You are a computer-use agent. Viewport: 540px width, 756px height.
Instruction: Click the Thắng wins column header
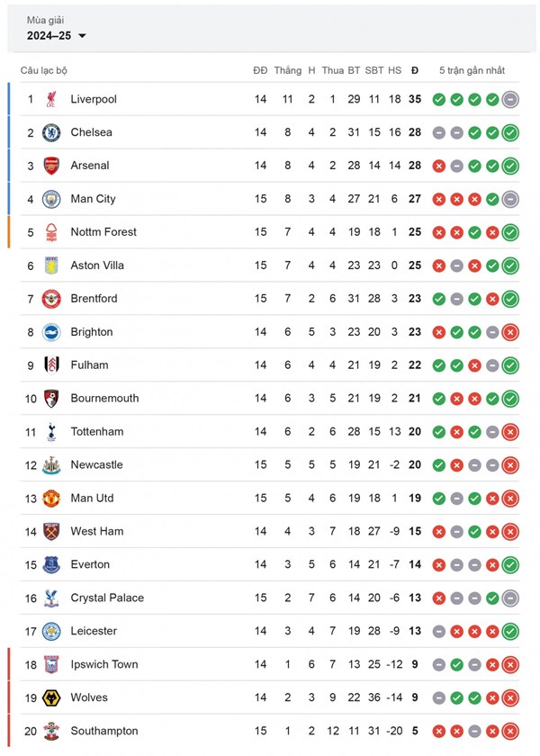(x=288, y=70)
